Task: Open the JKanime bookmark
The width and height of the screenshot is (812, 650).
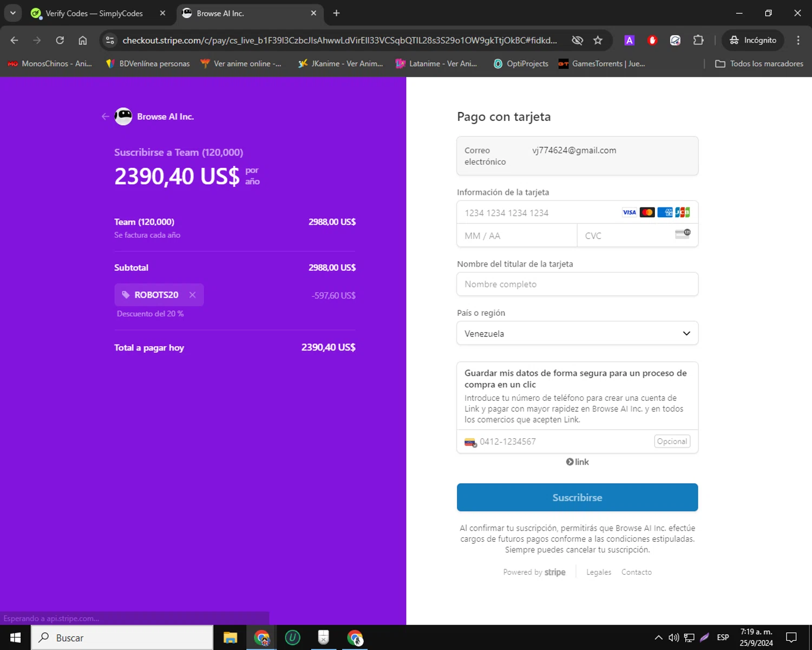Action: [x=340, y=63]
